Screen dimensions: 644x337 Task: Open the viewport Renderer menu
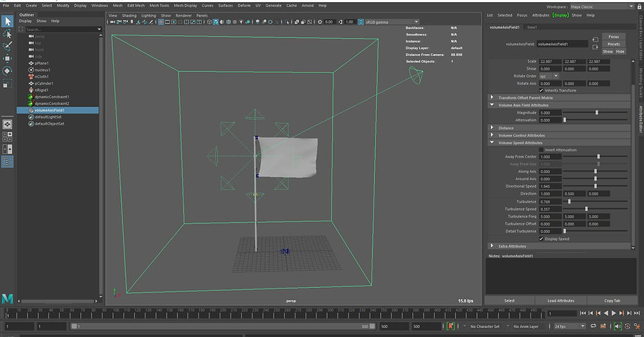[x=183, y=15]
